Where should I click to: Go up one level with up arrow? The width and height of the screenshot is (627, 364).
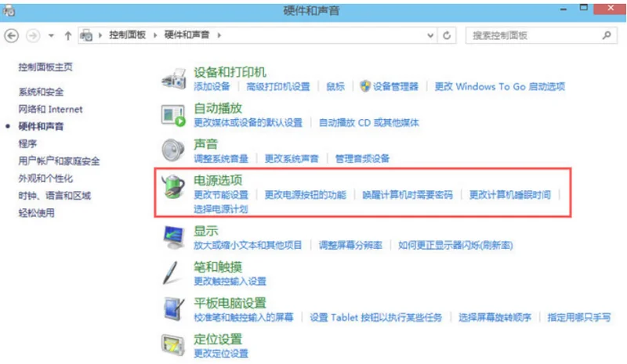pyautogui.click(x=68, y=35)
